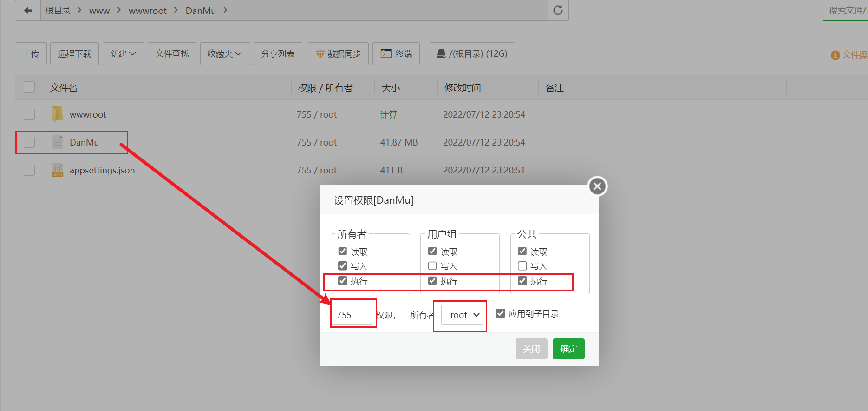Click the 备注 column header
This screenshot has height=411, width=868.
tap(554, 87)
